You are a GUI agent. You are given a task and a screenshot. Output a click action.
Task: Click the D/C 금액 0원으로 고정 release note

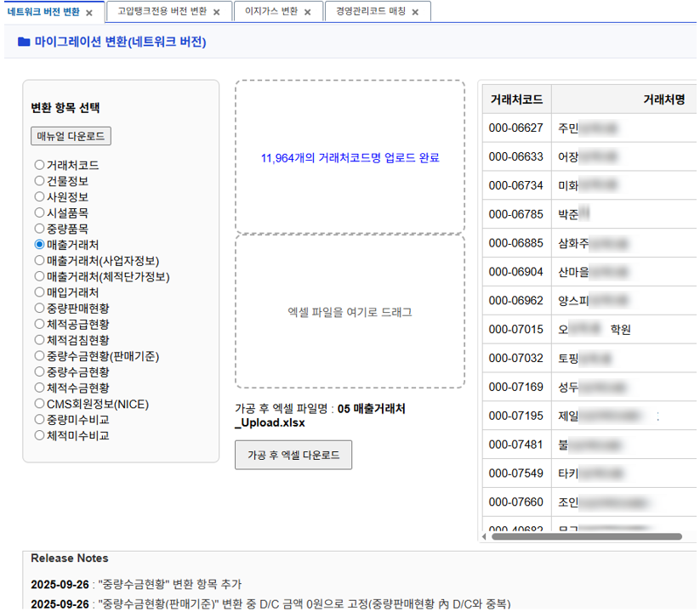tap(270, 604)
